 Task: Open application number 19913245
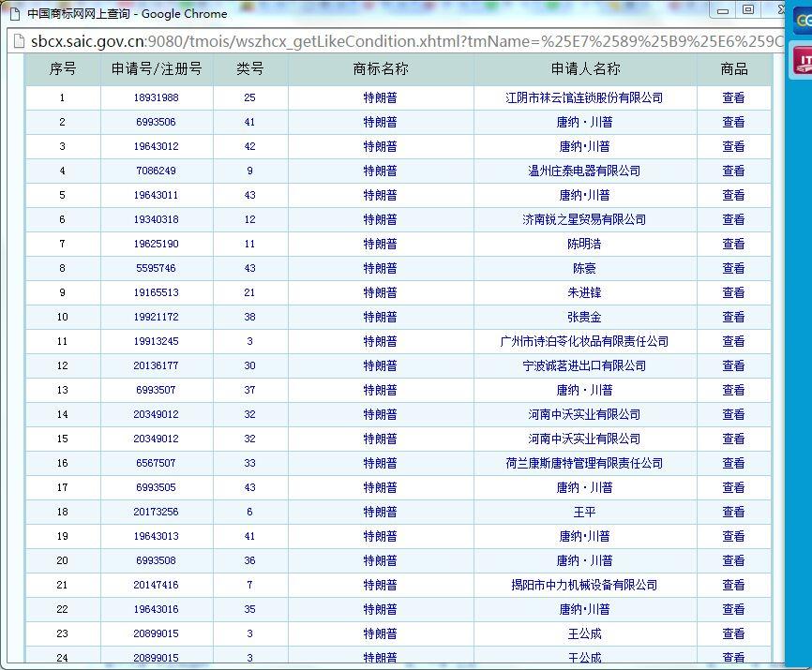tap(156, 341)
